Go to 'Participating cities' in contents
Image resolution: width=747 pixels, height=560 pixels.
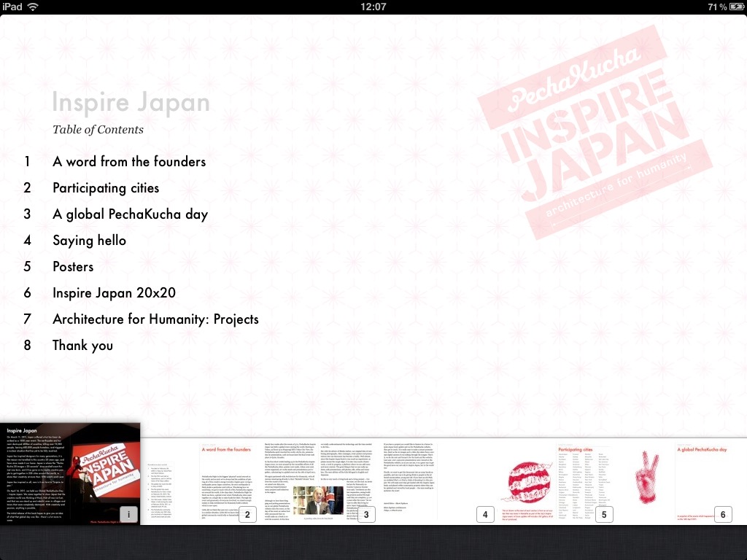click(106, 188)
